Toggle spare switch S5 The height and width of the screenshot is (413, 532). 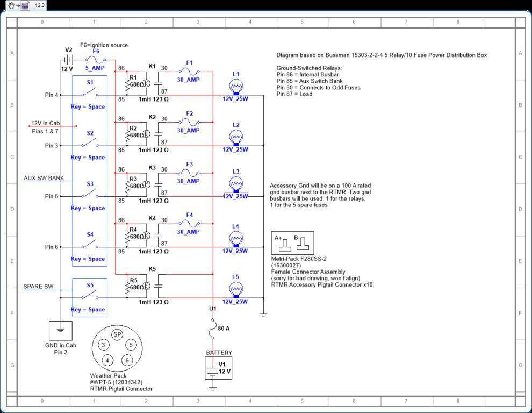click(90, 295)
